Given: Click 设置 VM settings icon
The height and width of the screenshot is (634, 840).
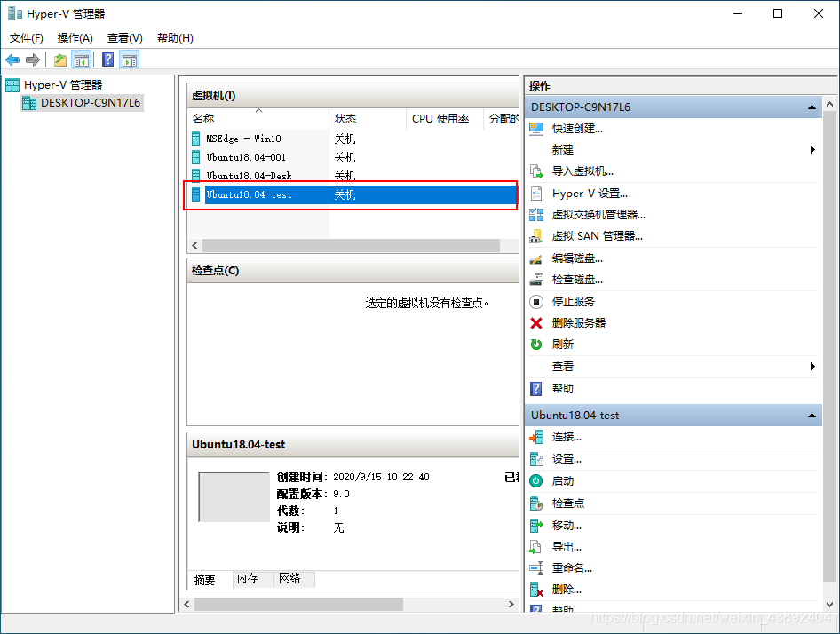Looking at the screenshot, I should coord(536,459).
